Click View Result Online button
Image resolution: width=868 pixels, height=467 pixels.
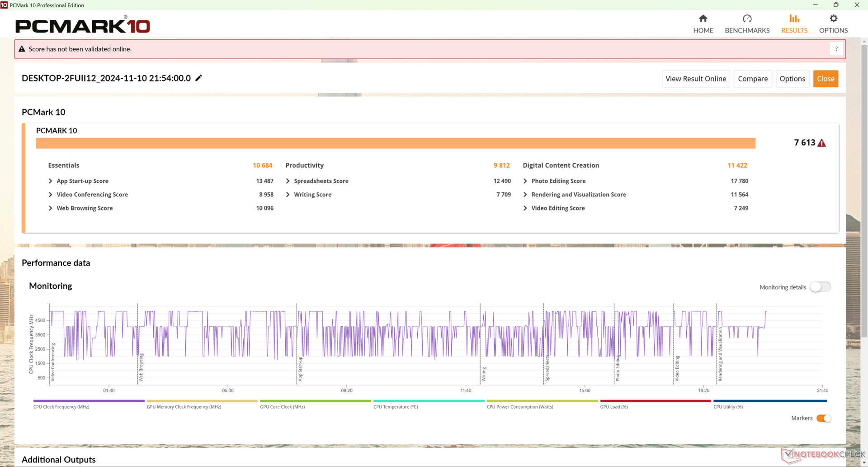[x=696, y=79]
